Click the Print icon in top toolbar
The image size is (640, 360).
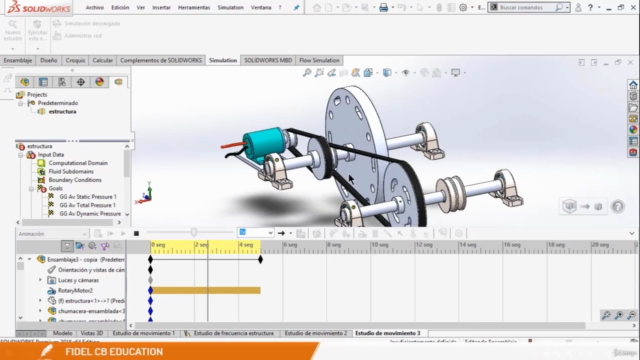(x=383, y=7)
